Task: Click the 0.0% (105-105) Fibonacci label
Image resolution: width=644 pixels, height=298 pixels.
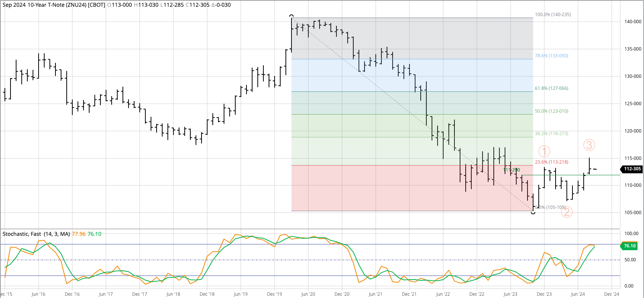Action: (550, 207)
